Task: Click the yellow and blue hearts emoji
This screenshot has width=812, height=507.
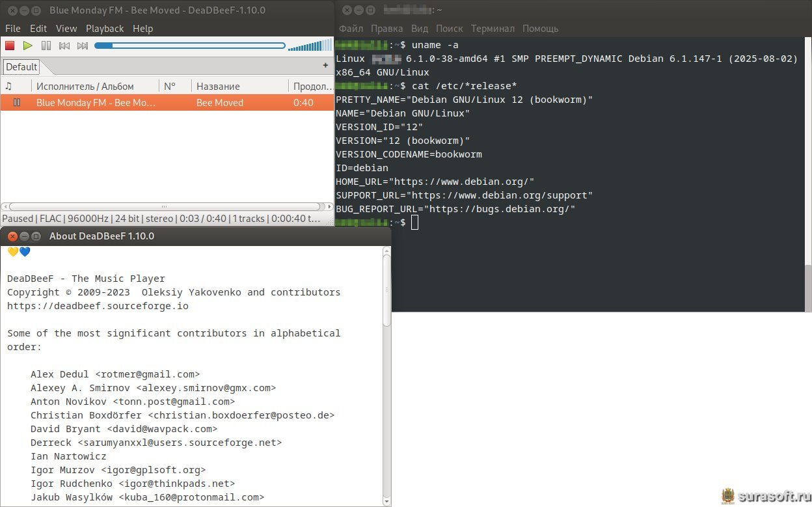Action: (19, 252)
